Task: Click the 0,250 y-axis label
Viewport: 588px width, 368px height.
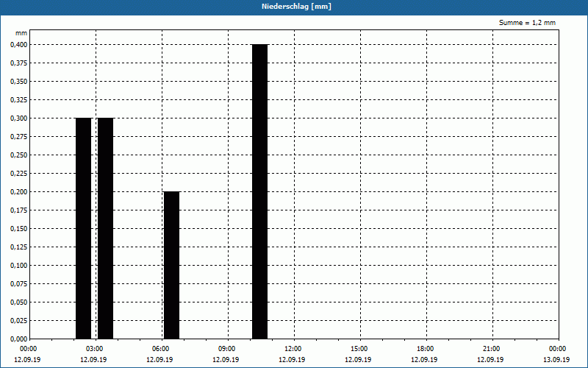Action: pyautogui.click(x=19, y=155)
